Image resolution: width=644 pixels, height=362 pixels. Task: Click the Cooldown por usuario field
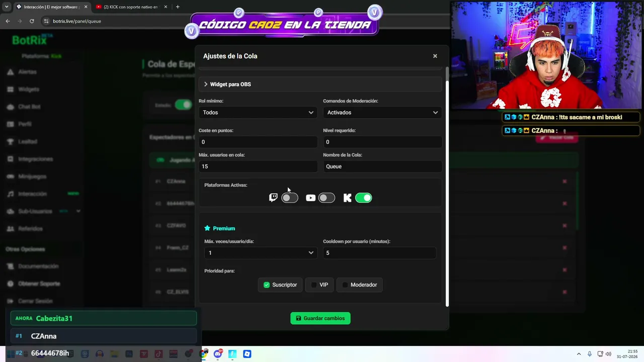point(379,253)
